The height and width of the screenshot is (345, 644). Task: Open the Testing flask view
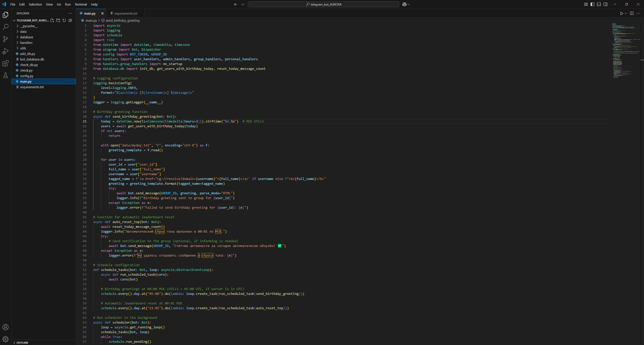click(x=6, y=75)
